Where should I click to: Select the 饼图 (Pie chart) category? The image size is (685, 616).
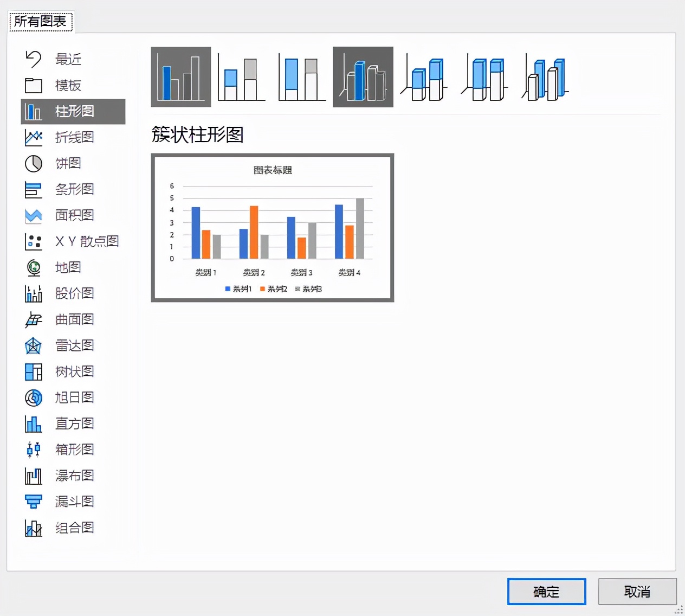(x=68, y=163)
